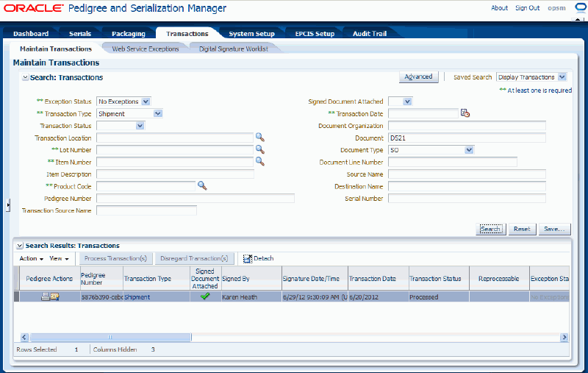588x373 pixels.
Task: Click the About link
Action: click(x=499, y=8)
